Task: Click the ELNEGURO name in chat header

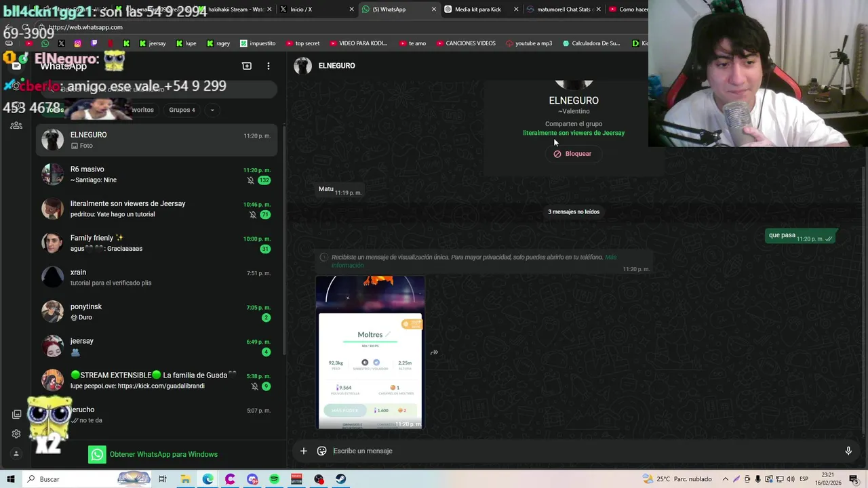Action: [x=336, y=66]
